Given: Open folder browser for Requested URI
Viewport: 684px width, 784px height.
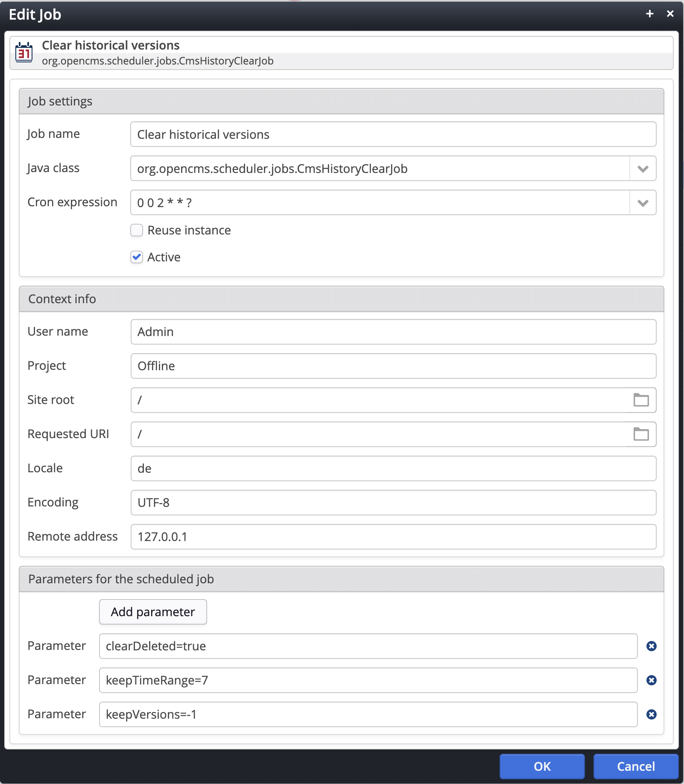Looking at the screenshot, I should (x=640, y=434).
